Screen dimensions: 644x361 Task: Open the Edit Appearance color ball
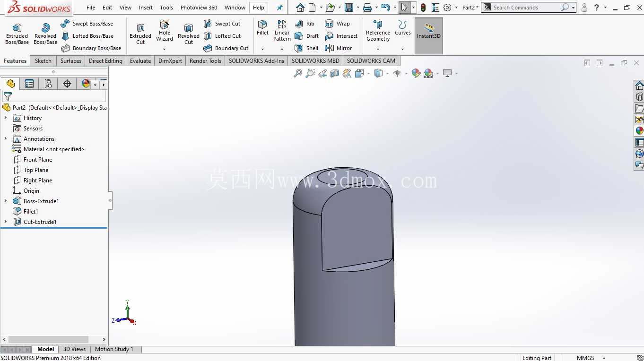click(x=416, y=73)
